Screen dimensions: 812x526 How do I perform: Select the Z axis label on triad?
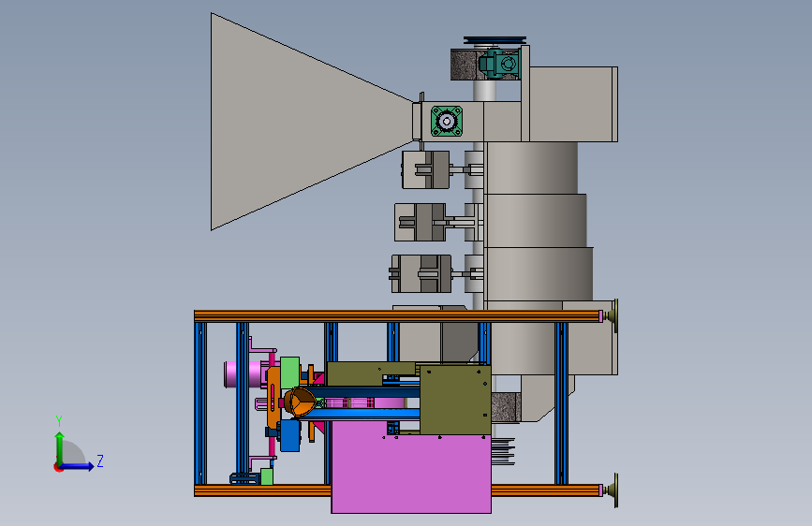coord(100,460)
